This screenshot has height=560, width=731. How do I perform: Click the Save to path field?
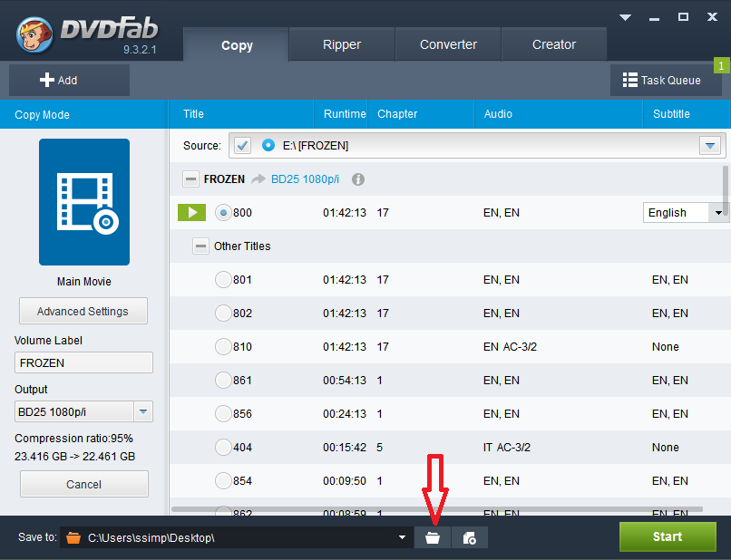[237, 537]
